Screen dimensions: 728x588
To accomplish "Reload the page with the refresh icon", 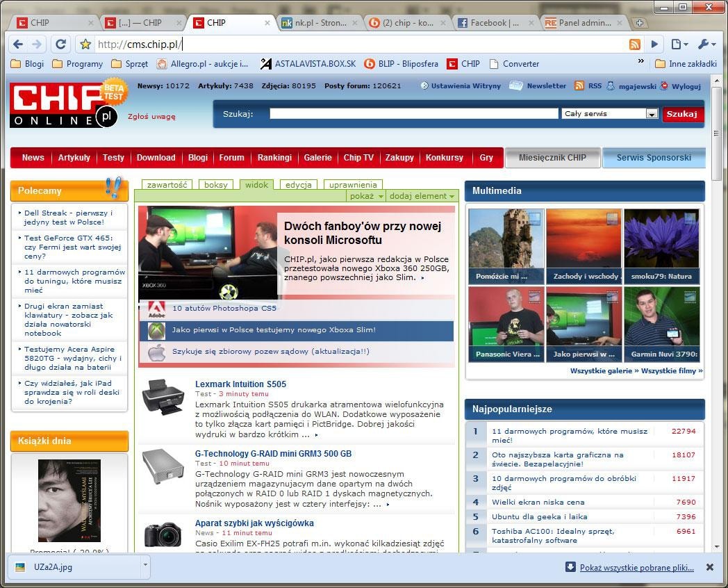I will 60,44.
